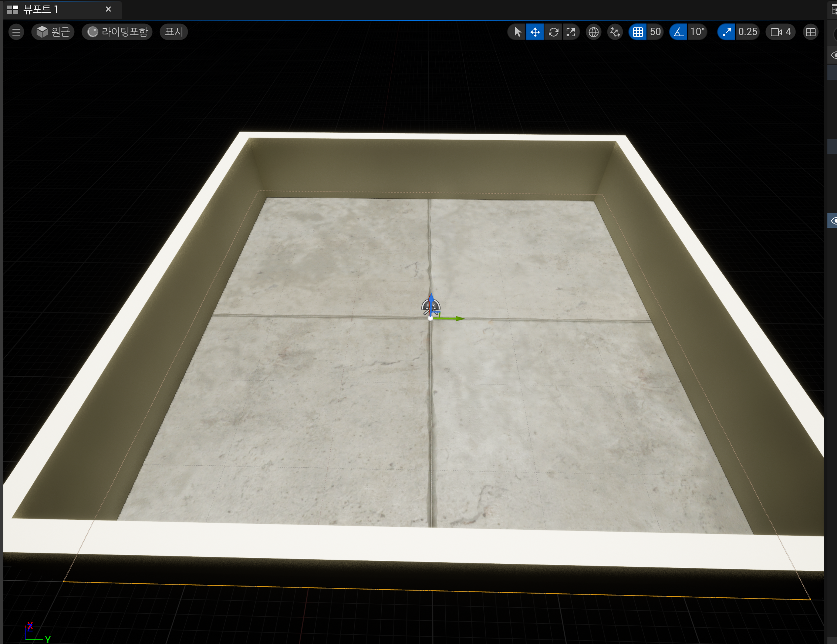Activate the translate (move) tool

[535, 32]
